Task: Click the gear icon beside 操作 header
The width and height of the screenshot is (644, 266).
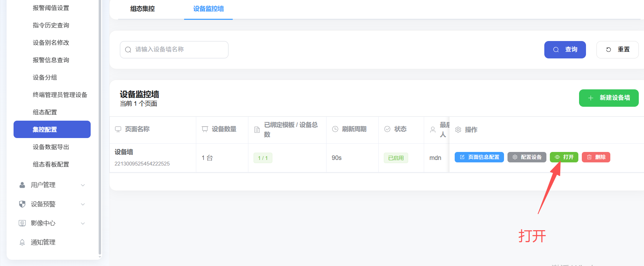Action: (458, 130)
